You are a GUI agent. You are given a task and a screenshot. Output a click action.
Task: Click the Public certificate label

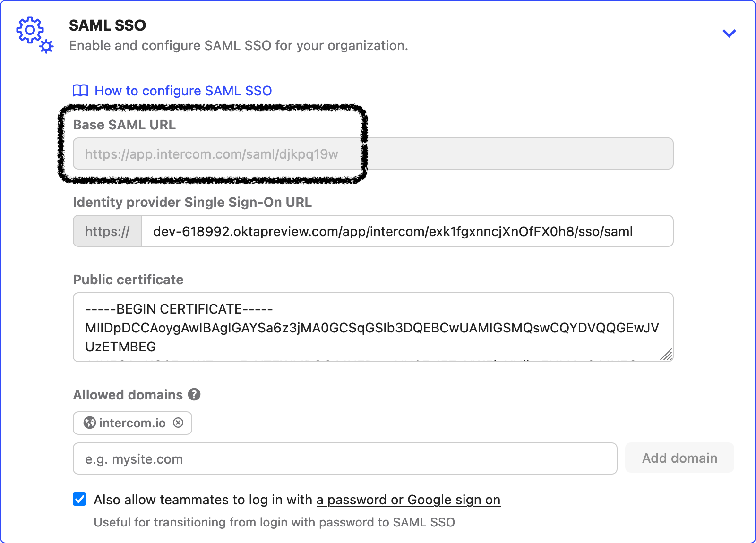tap(128, 280)
